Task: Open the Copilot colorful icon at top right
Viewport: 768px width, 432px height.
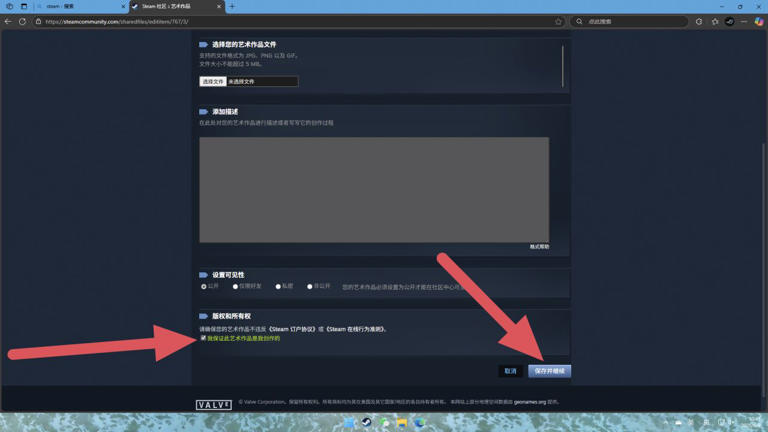Action: pyautogui.click(x=759, y=22)
